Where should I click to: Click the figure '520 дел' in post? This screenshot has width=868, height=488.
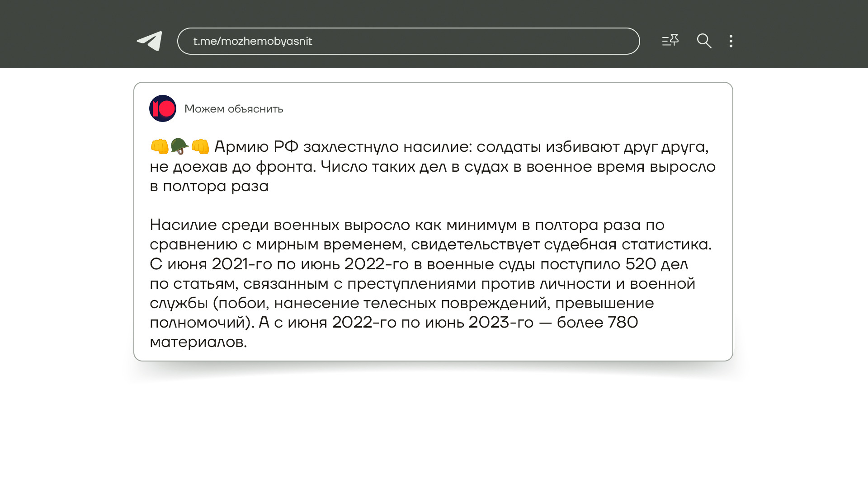coord(656,264)
